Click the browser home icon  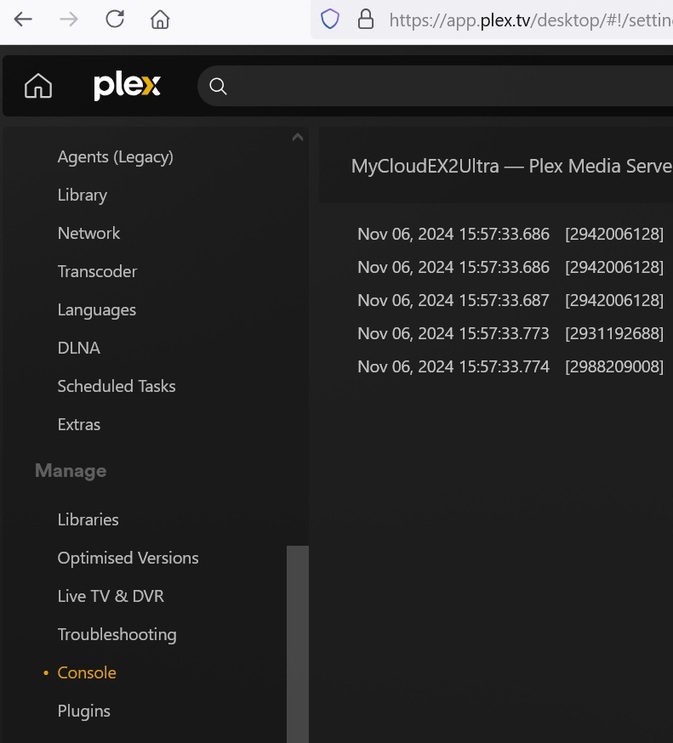[x=160, y=19]
